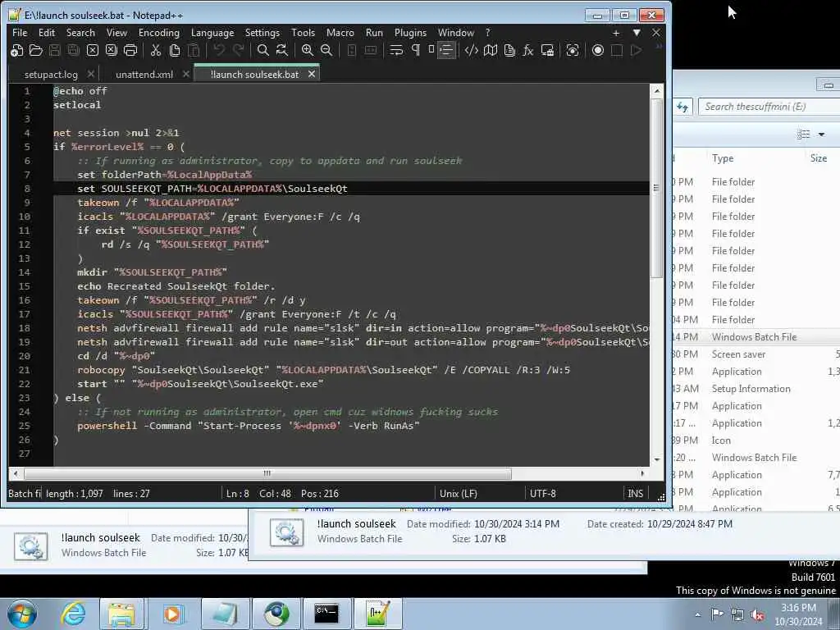Click the plus button to add new tab

click(616, 33)
